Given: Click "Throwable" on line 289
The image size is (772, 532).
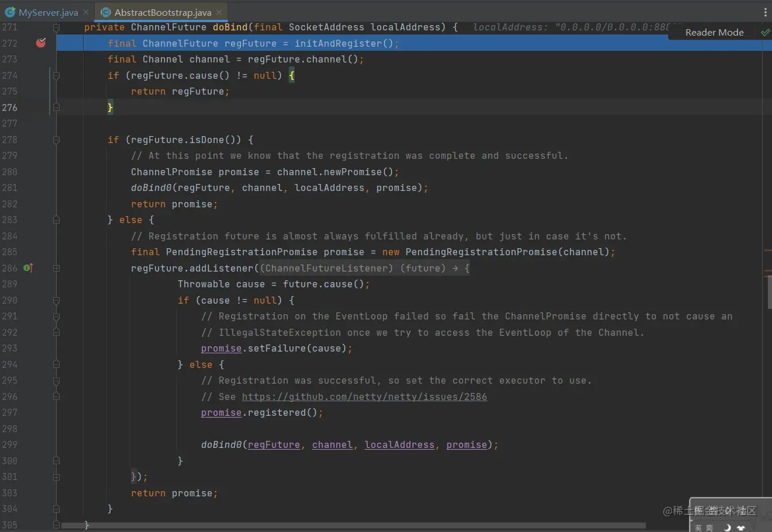Looking at the screenshot, I should 204,284.
